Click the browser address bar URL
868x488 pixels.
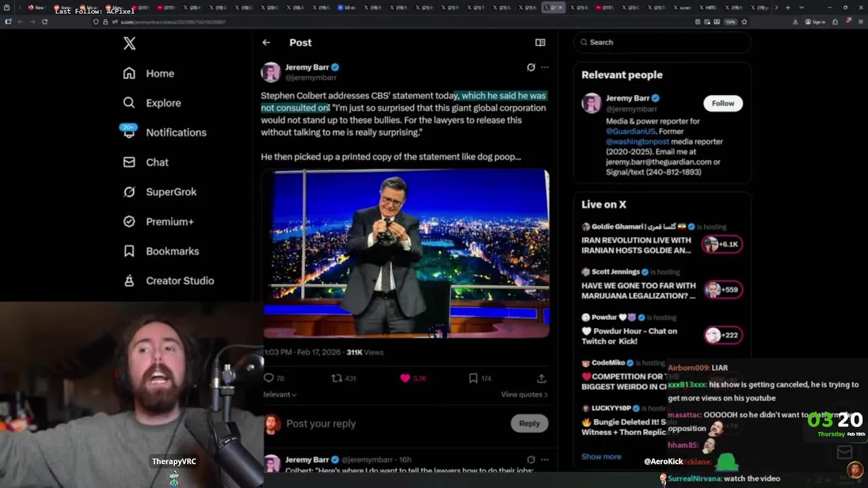[x=173, y=22]
